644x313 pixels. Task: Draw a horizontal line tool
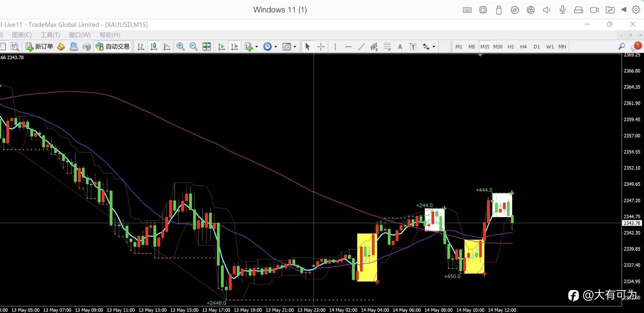pyautogui.click(x=348, y=47)
